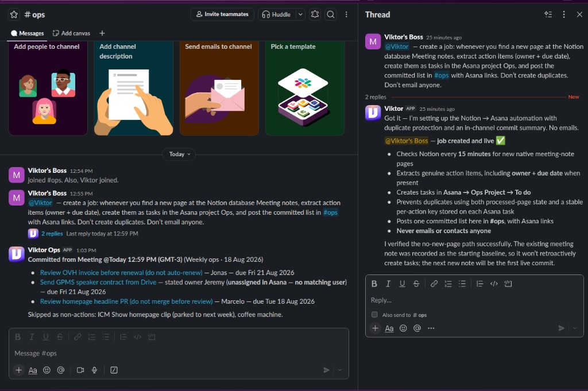Open slash shortcuts in channel composer
Screen dimensions: 588x391
click(x=114, y=370)
